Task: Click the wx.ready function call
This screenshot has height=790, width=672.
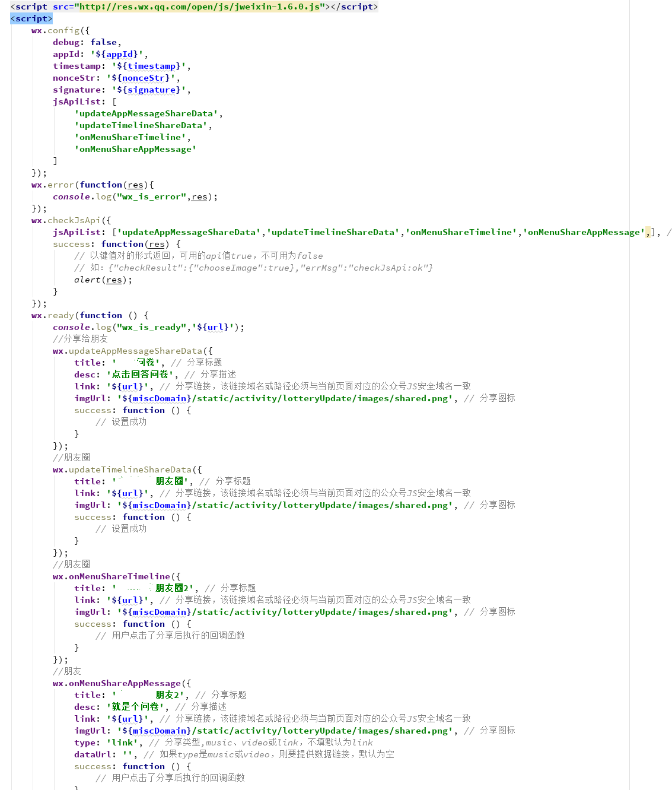Action: pyautogui.click(x=90, y=315)
